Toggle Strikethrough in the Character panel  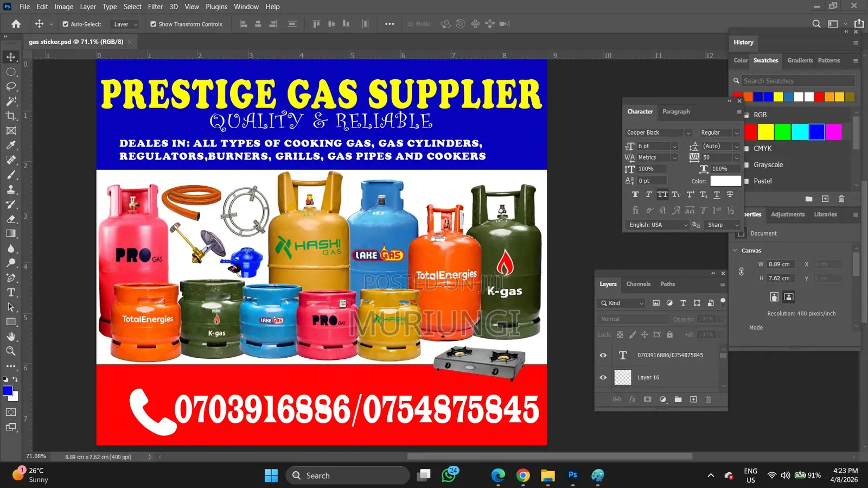730,194
